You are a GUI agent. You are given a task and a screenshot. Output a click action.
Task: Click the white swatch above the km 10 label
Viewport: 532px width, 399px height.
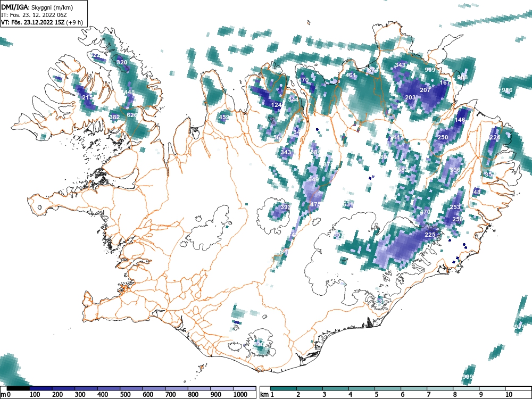[518, 388]
